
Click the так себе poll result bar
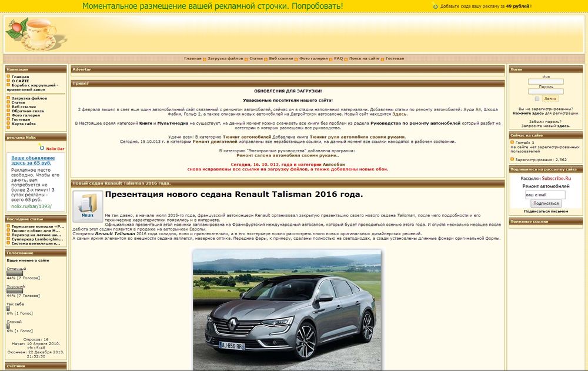[x=8, y=309]
